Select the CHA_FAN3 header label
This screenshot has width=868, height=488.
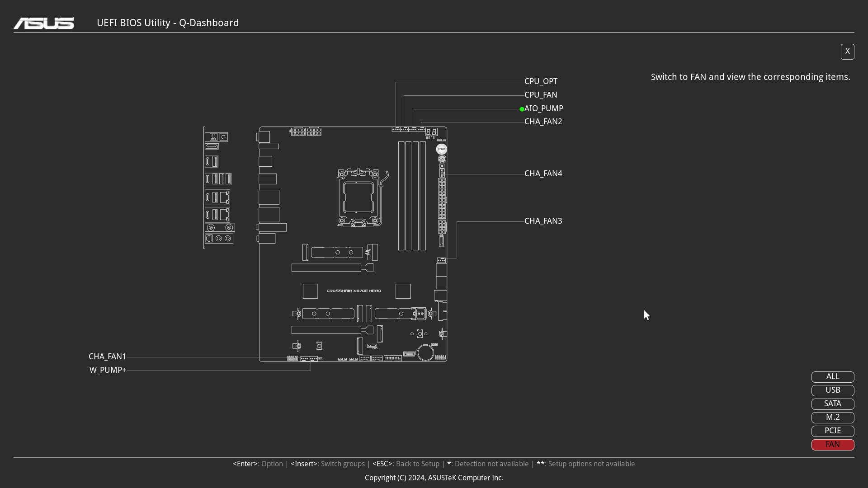point(543,221)
